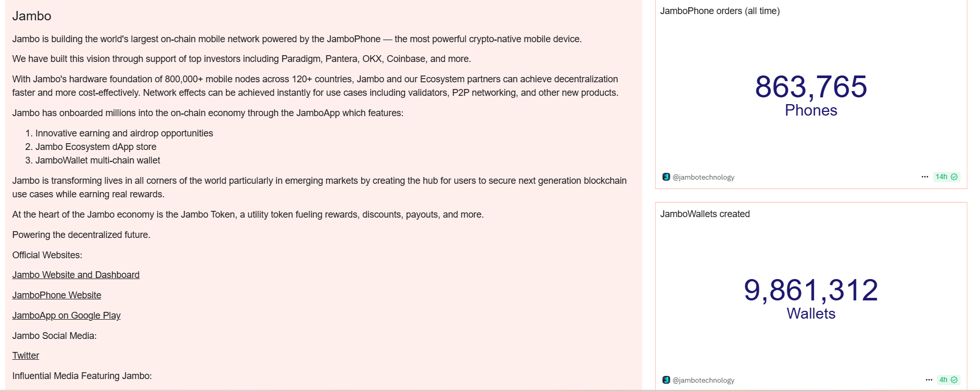
Task: Open three-dot menu on JamboPhone orders panel
Action: tap(925, 177)
